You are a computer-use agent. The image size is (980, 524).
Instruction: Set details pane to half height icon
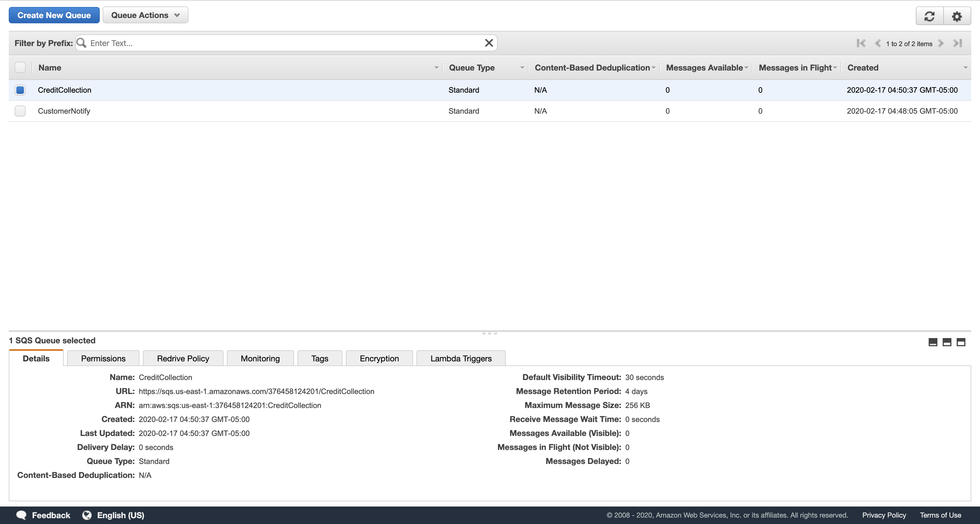pos(947,342)
